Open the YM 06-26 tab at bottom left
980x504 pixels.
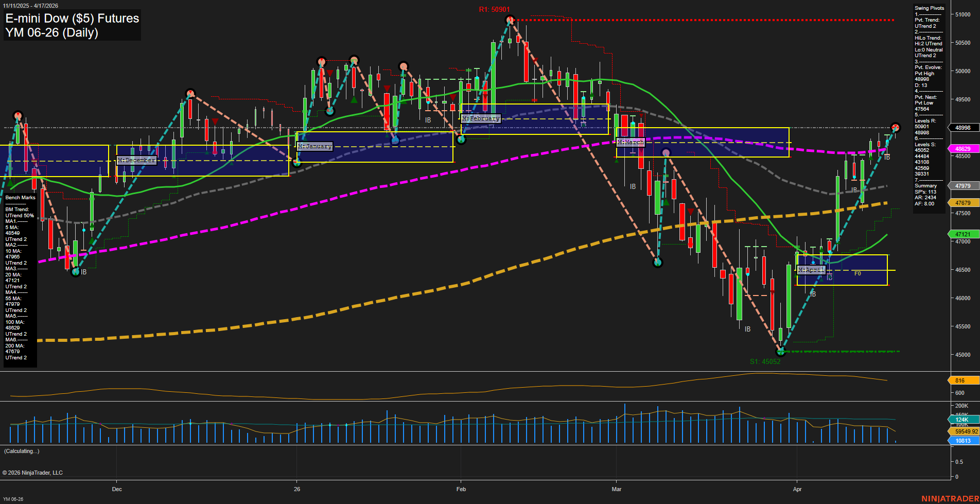click(13, 499)
